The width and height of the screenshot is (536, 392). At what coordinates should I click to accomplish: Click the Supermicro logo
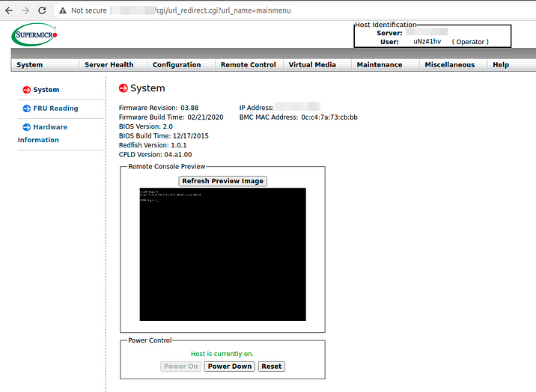coord(34,34)
